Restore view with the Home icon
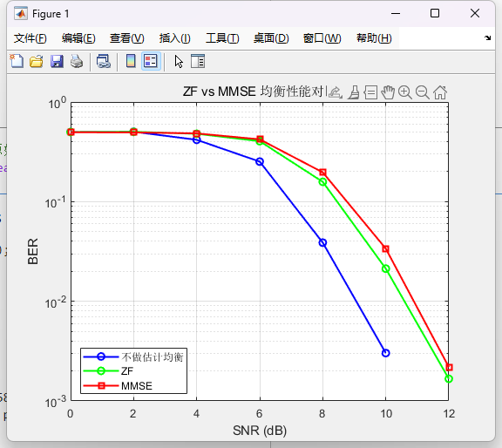This screenshot has height=448, width=502. [x=440, y=92]
